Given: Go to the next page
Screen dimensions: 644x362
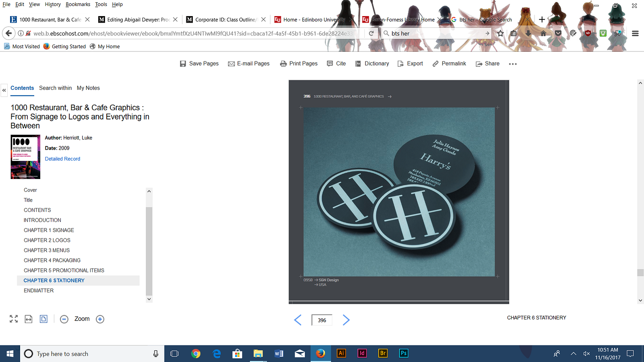Looking at the screenshot, I should click(346, 320).
